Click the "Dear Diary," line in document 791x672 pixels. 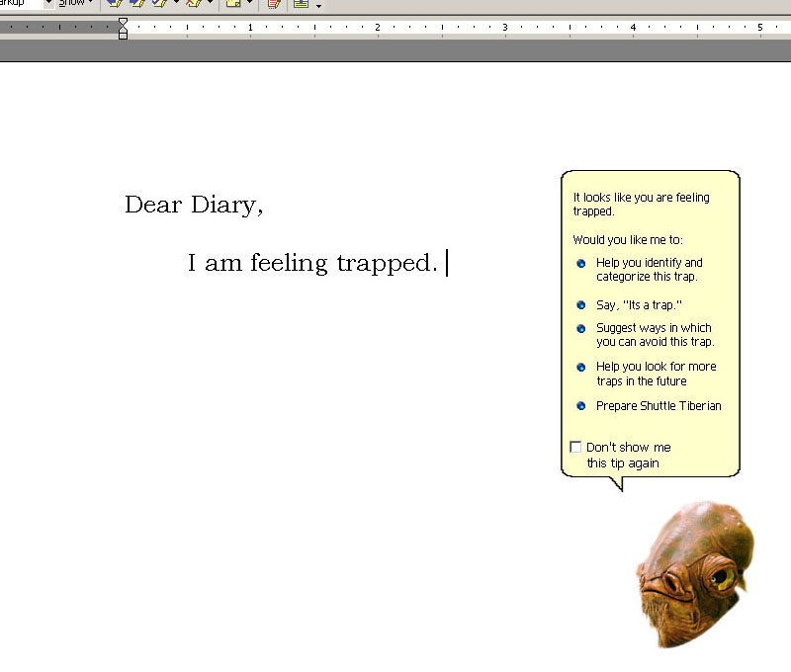[x=194, y=206]
